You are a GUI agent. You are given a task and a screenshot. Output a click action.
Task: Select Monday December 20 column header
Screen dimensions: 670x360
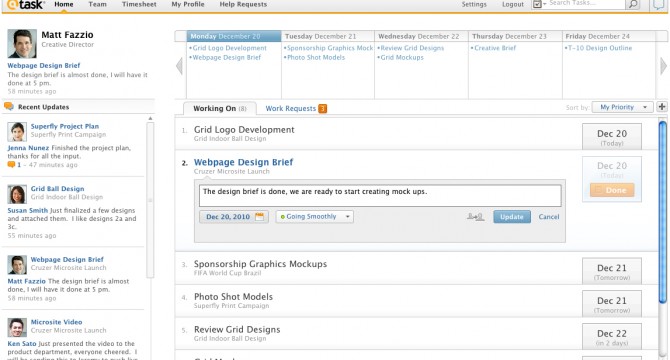[234, 36]
